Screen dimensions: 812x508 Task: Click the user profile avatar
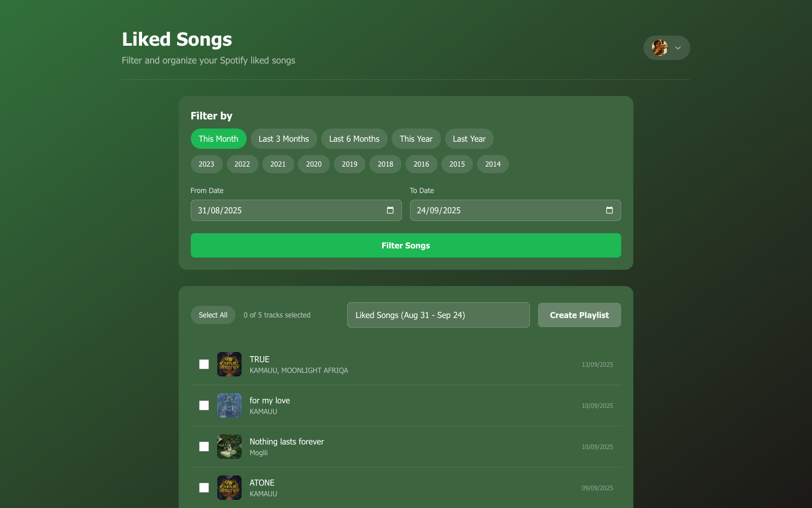coord(660,48)
